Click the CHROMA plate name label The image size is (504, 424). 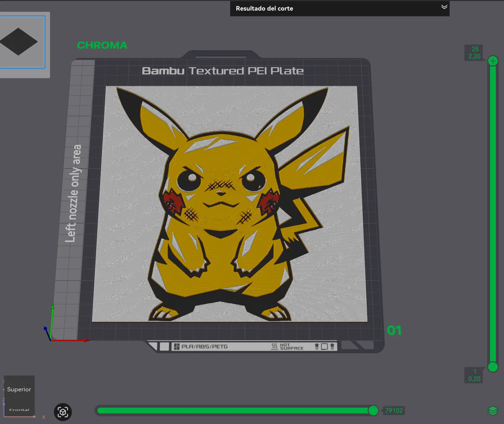click(x=102, y=45)
